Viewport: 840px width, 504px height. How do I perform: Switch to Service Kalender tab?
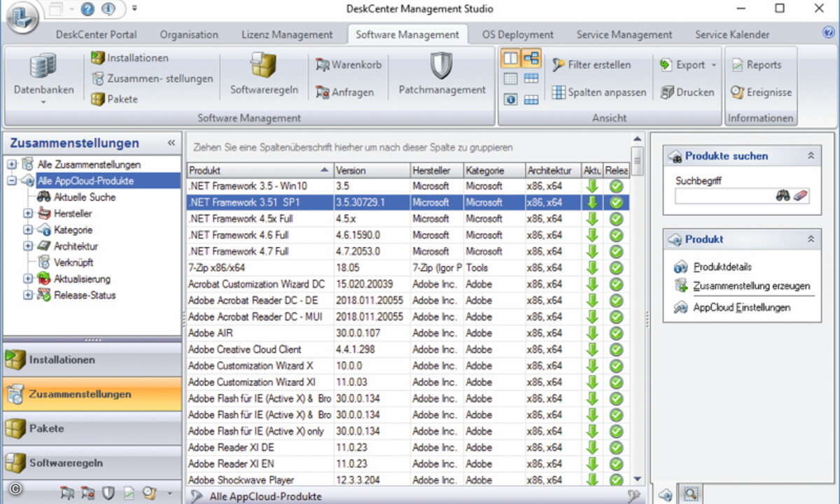pos(732,34)
